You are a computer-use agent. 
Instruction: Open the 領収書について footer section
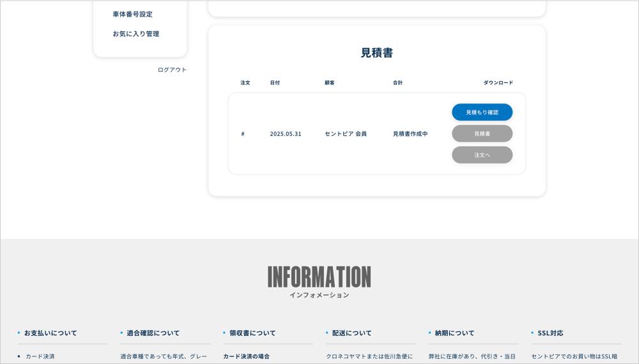[253, 333]
